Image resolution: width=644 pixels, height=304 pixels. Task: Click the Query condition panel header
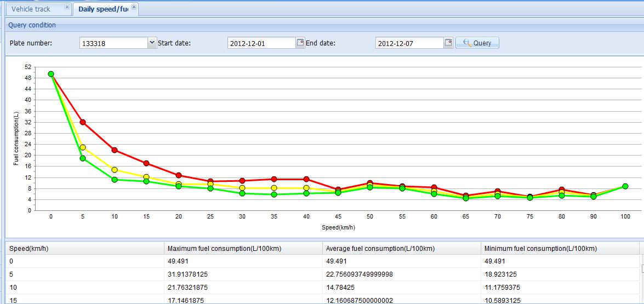point(324,25)
